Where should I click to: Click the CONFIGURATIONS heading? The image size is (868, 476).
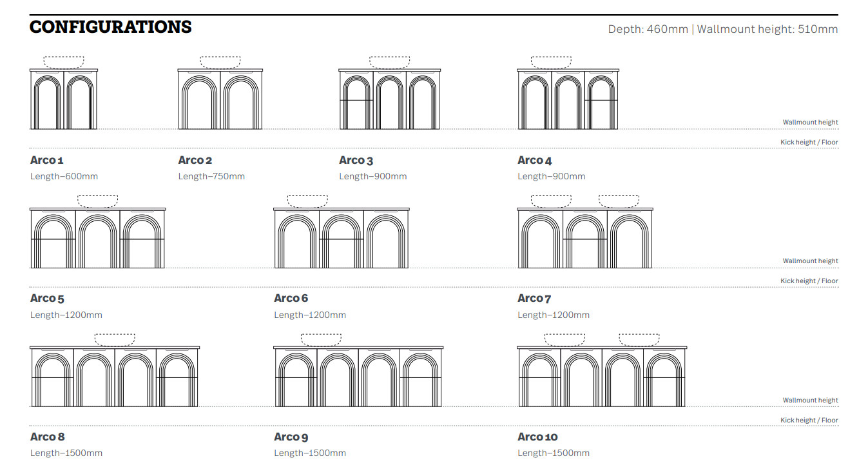click(x=111, y=27)
